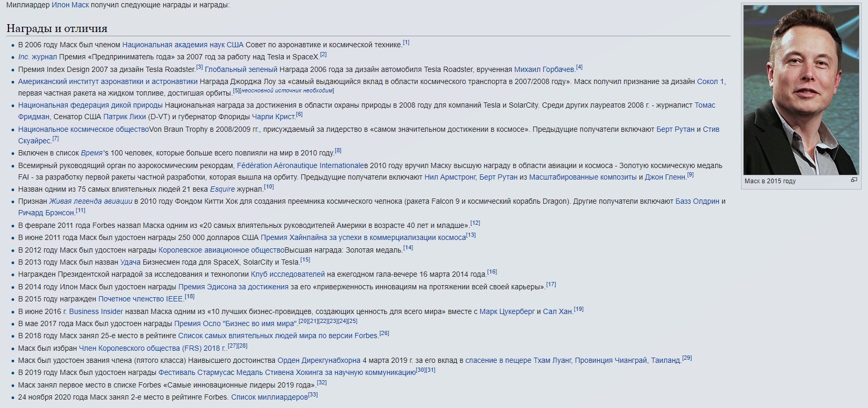Screen dimensions: 868x408
Task: Open Американский институт аэронавтики и астронавтики link
Action: (108, 81)
